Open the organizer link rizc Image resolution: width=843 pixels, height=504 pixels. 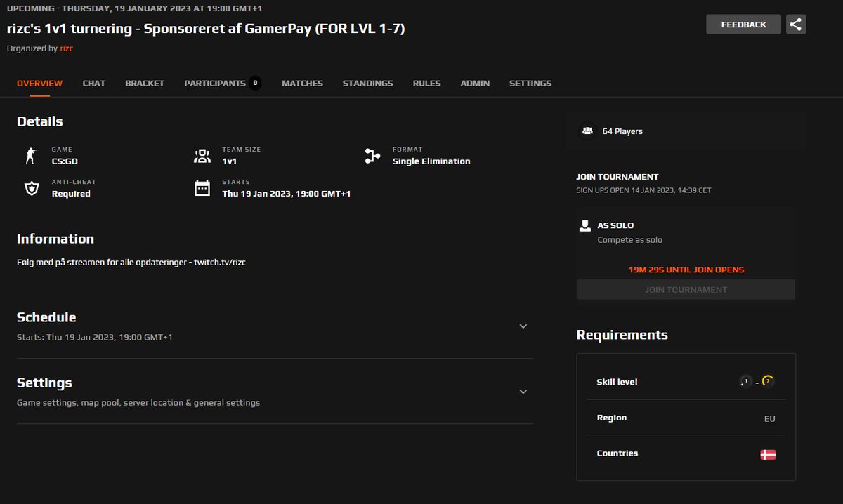tap(67, 48)
